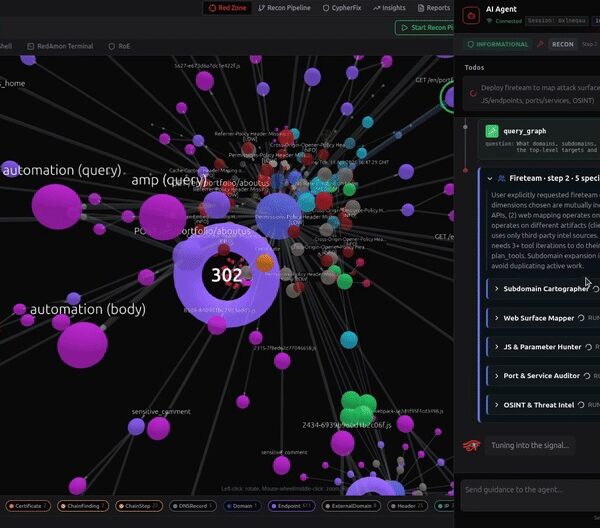
Task: Click the RedAmon Terminal icon
Action: click(x=31, y=46)
